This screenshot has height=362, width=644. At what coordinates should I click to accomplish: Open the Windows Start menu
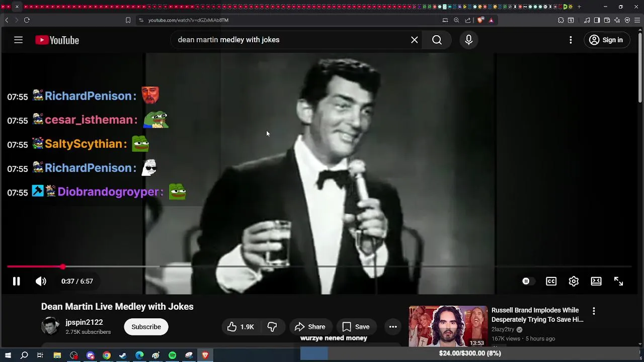[8, 355]
